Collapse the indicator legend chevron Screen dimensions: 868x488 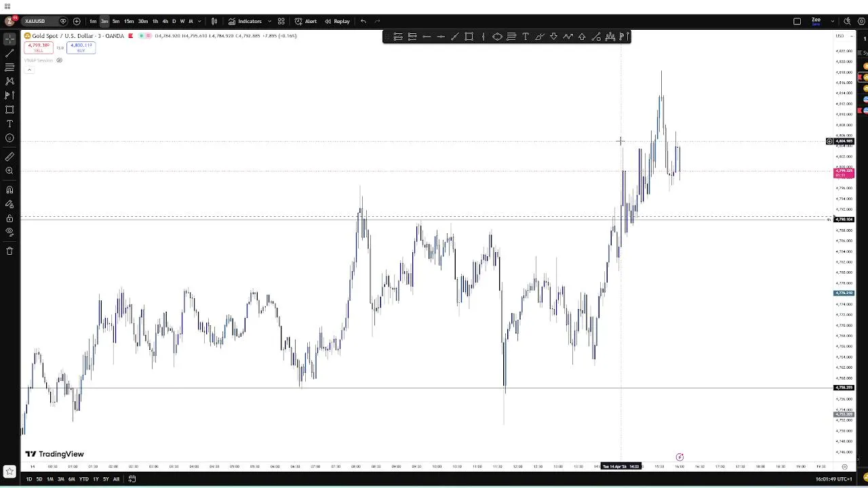point(29,69)
